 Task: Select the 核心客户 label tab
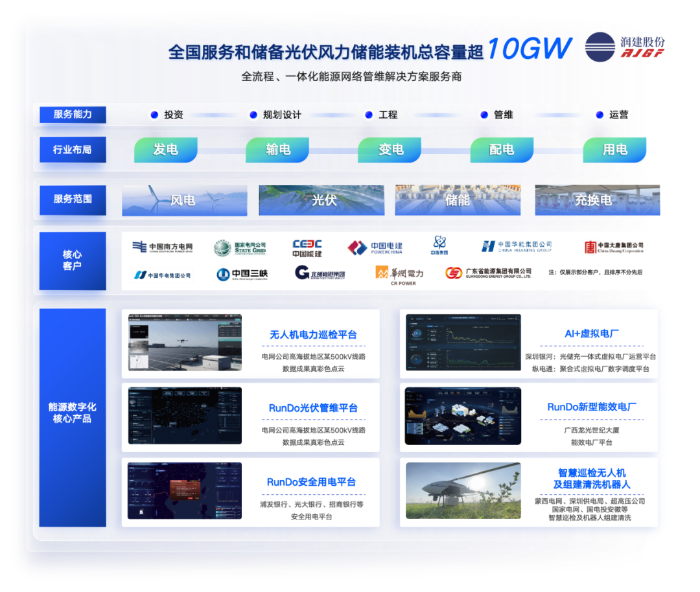(73, 260)
